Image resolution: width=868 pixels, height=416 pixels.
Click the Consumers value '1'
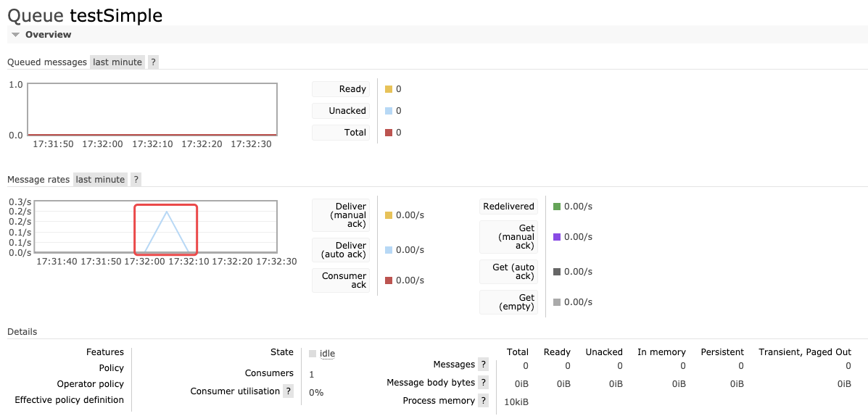(312, 375)
